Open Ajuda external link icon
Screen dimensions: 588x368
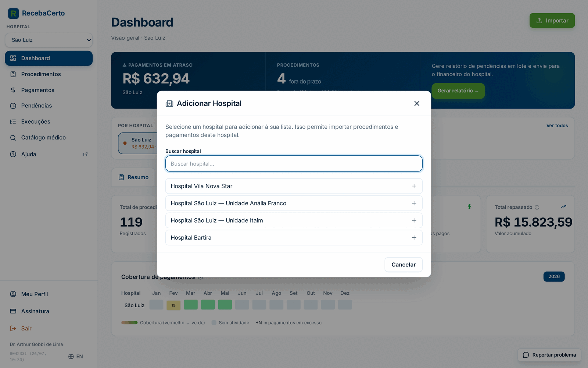pos(85,154)
